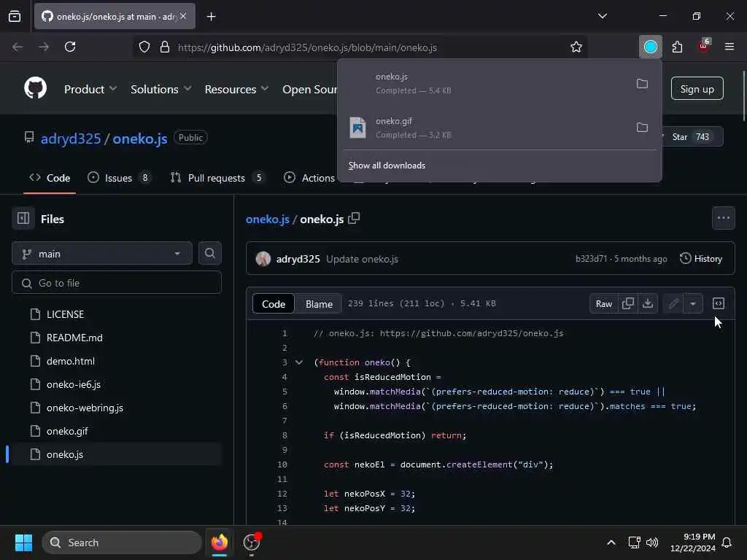
Task: Open the main branch selector dropdown
Action: pos(101,254)
